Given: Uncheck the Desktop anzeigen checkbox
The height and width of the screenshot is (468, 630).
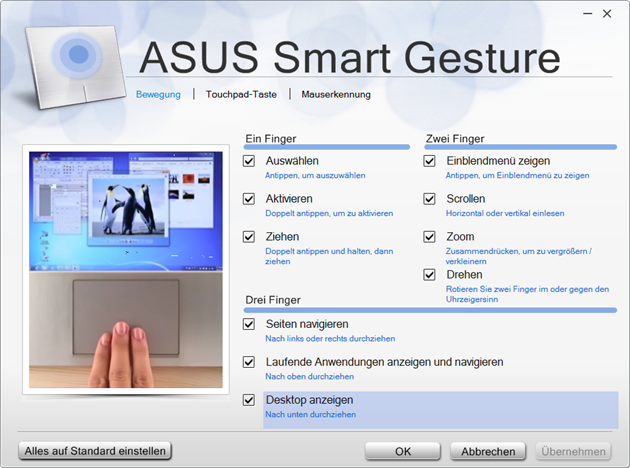Looking at the screenshot, I should [249, 400].
